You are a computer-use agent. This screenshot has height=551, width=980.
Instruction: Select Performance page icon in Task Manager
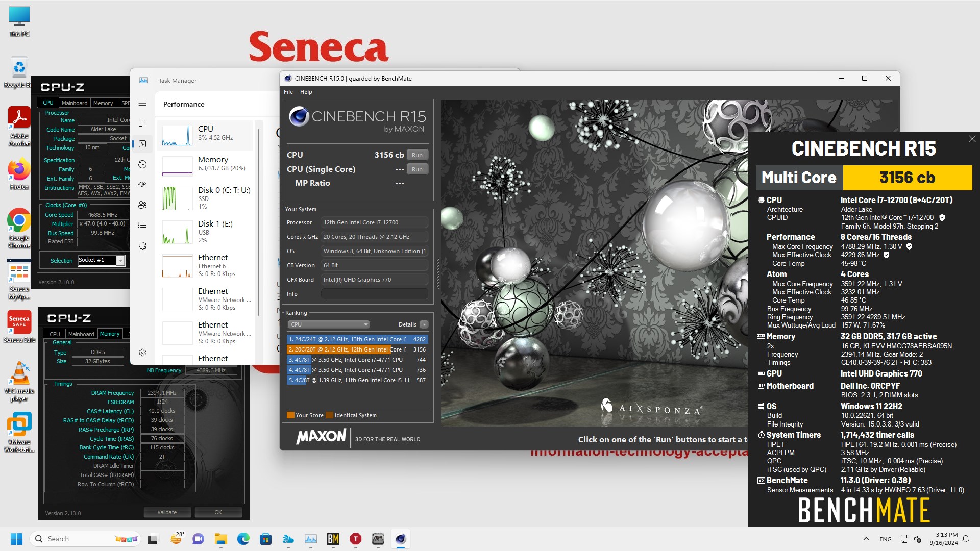[142, 144]
